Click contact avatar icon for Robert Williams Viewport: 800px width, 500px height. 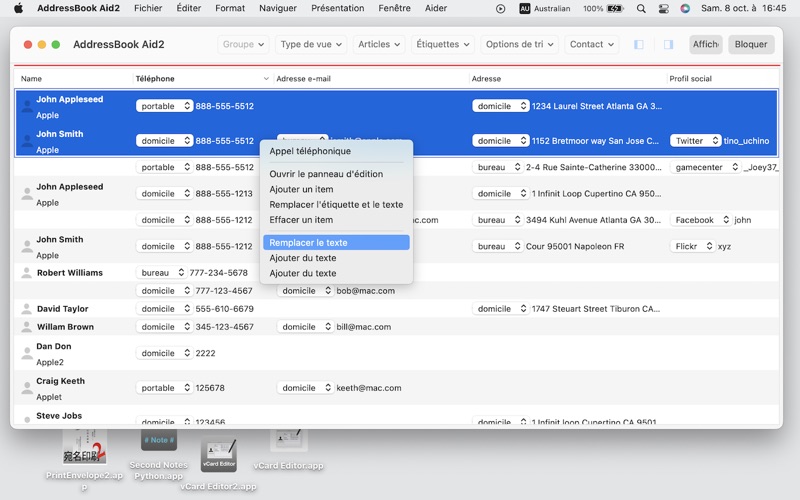[27, 273]
